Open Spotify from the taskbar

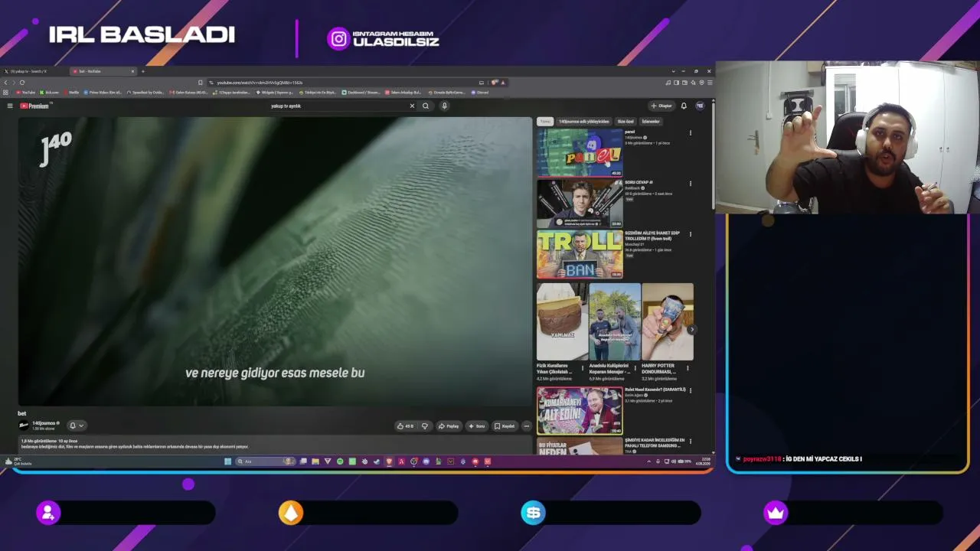(340, 461)
